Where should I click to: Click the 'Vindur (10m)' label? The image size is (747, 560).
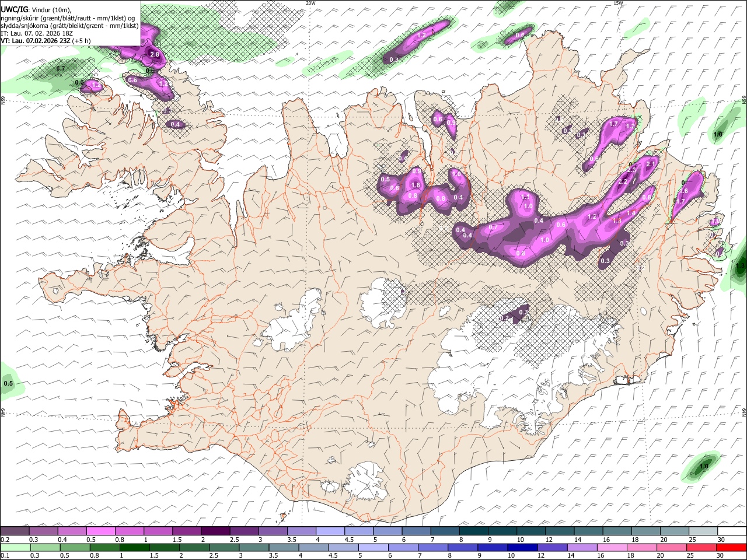pyautogui.click(x=50, y=10)
